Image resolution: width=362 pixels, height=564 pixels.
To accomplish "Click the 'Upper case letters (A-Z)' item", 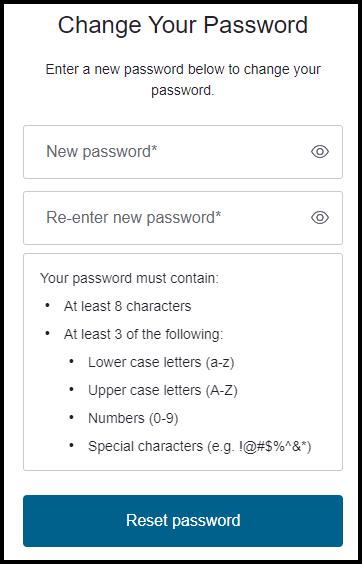I will click(163, 390).
